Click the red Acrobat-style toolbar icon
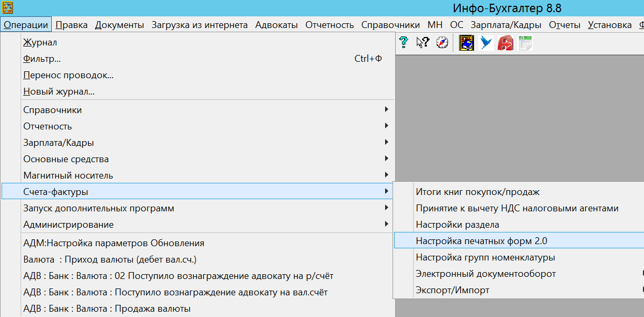Screen dimensions: 644x317 pyautogui.click(x=506, y=42)
